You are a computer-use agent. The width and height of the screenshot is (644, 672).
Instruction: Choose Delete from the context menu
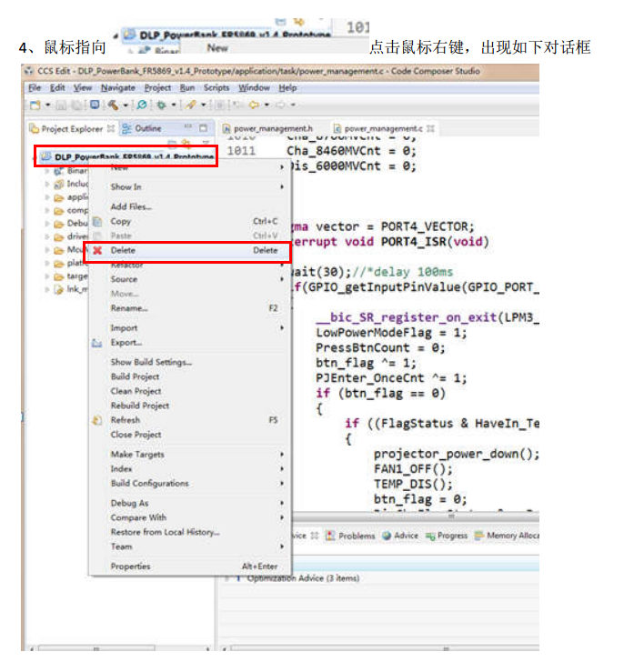190,250
